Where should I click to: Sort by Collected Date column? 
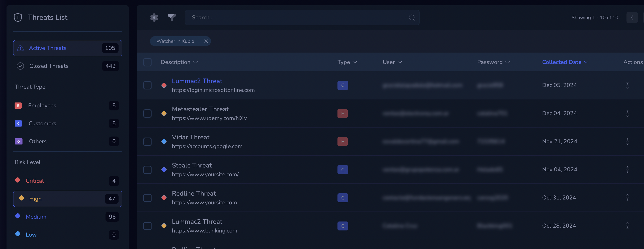565,62
